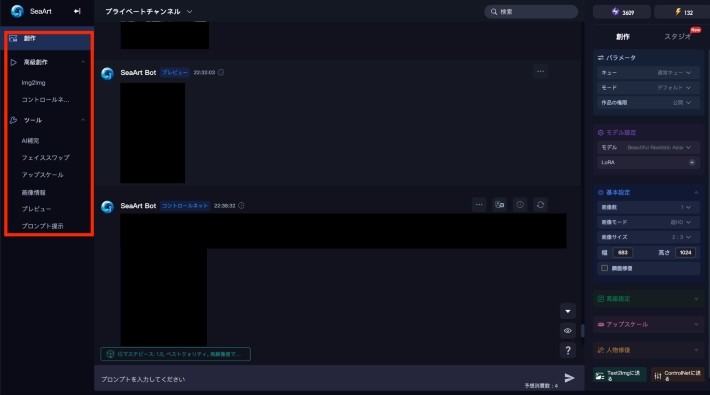
Task: Open コントロールネ... in the sidebar
Action: point(45,100)
